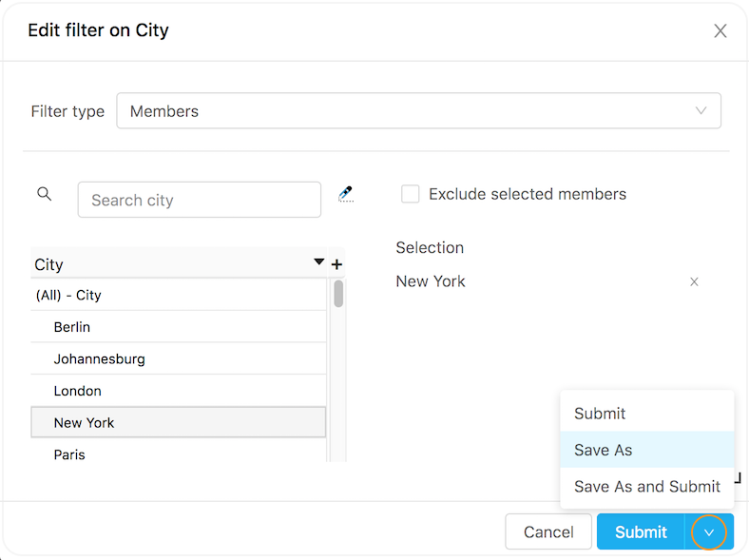Image resolution: width=749 pixels, height=560 pixels.
Task: Select (All) - City in the list
Action: click(x=68, y=296)
